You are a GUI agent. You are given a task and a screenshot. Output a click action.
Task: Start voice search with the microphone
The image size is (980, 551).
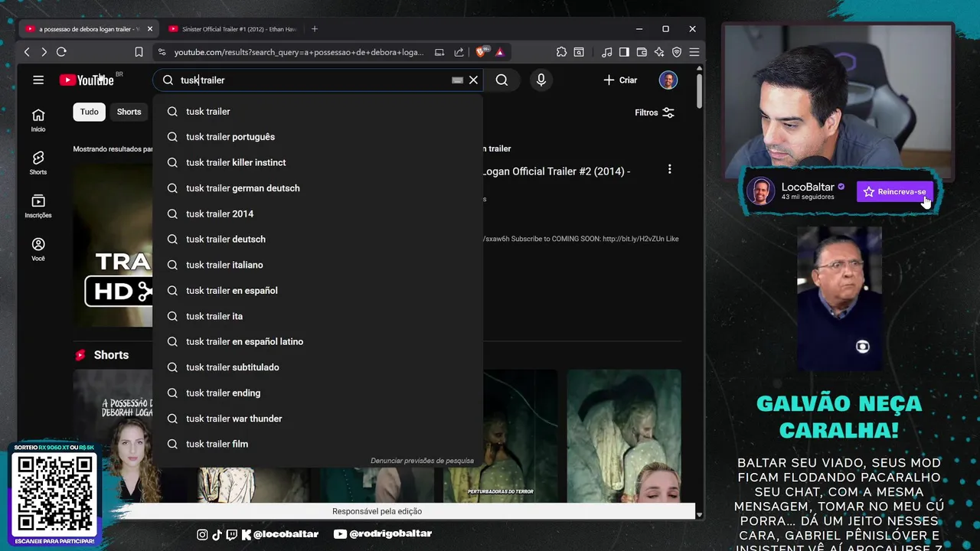point(541,80)
